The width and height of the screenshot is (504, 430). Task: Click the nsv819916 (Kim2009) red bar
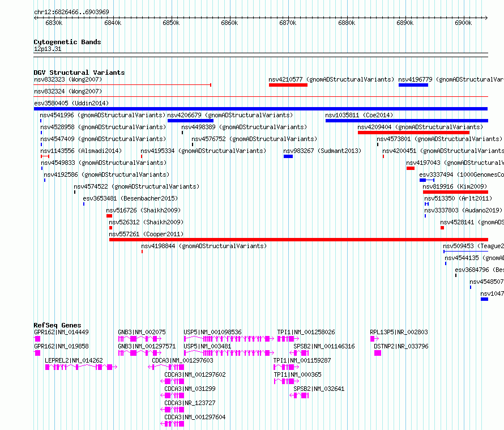[x=455, y=192]
